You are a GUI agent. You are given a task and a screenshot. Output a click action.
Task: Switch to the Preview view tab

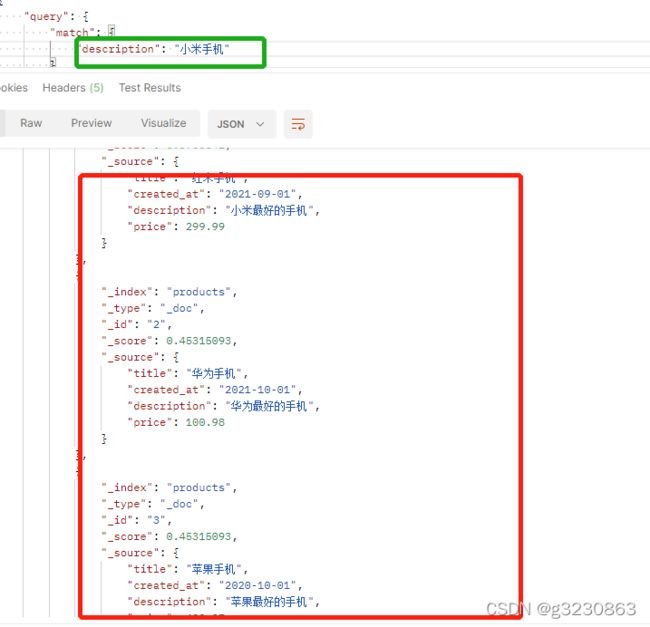tap(91, 123)
